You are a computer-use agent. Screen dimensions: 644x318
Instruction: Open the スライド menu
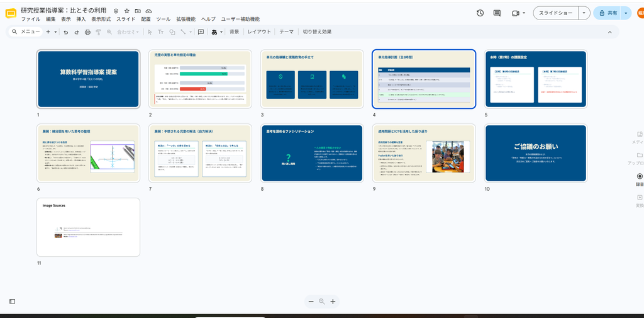[126, 19]
